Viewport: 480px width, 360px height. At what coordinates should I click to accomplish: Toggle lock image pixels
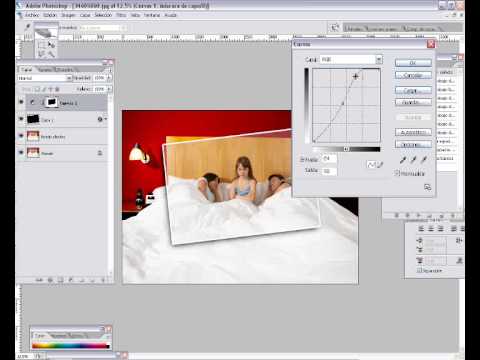click(x=44, y=89)
